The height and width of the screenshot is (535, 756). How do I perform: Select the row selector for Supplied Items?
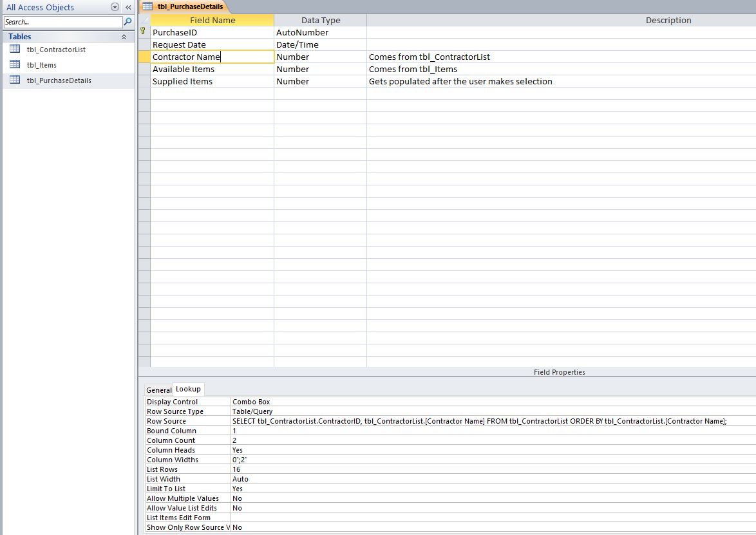(144, 81)
